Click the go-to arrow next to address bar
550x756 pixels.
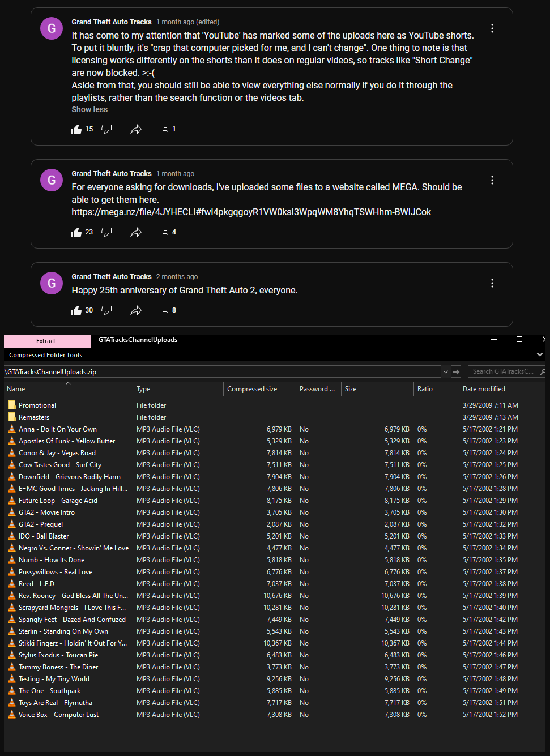457,372
